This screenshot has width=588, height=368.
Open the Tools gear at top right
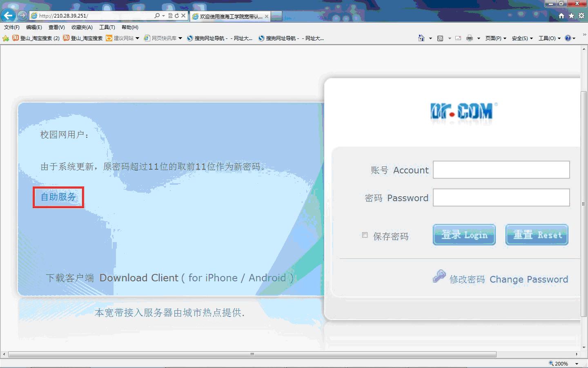coord(581,16)
